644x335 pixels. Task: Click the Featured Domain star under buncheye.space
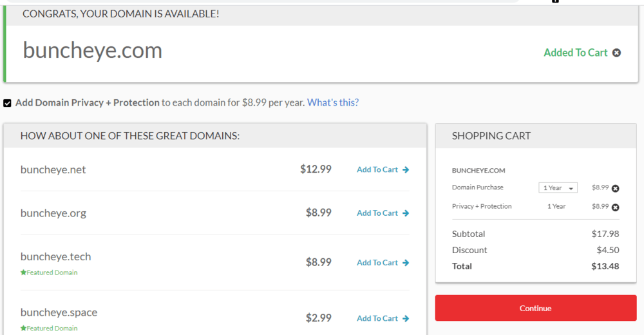(x=23, y=329)
